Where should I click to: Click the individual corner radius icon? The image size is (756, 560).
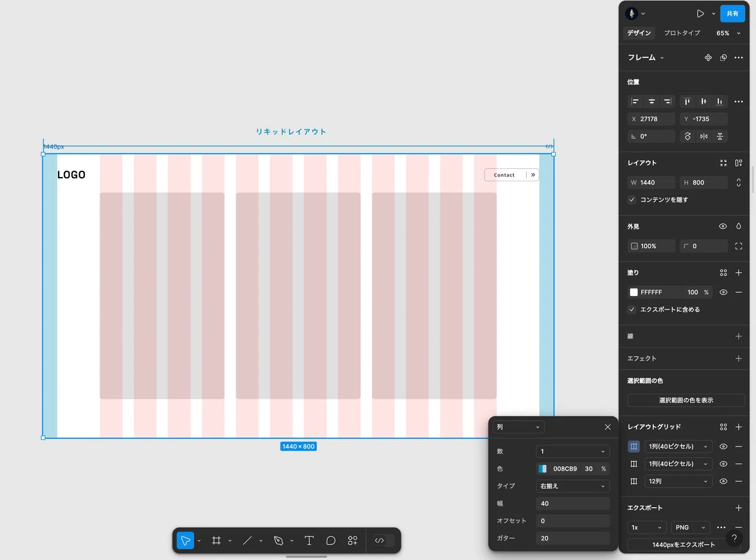(x=739, y=246)
